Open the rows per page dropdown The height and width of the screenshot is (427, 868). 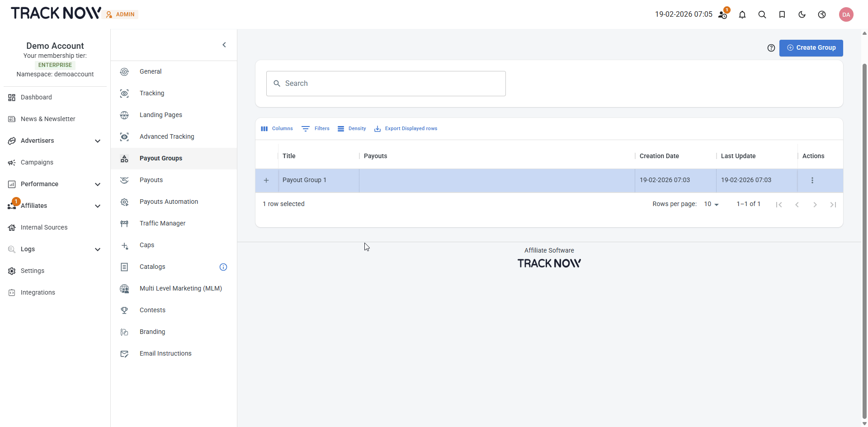pyautogui.click(x=711, y=204)
